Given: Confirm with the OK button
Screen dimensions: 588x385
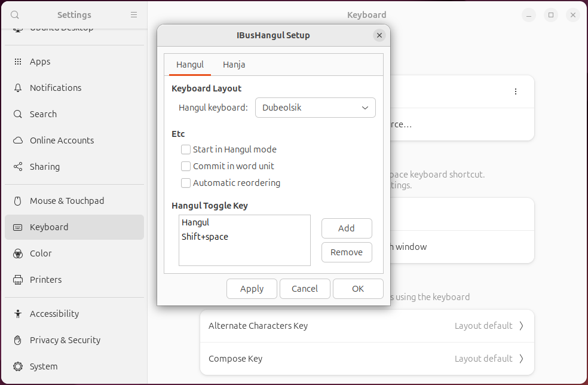Looking at the screenshot, I should coord(358,289).
